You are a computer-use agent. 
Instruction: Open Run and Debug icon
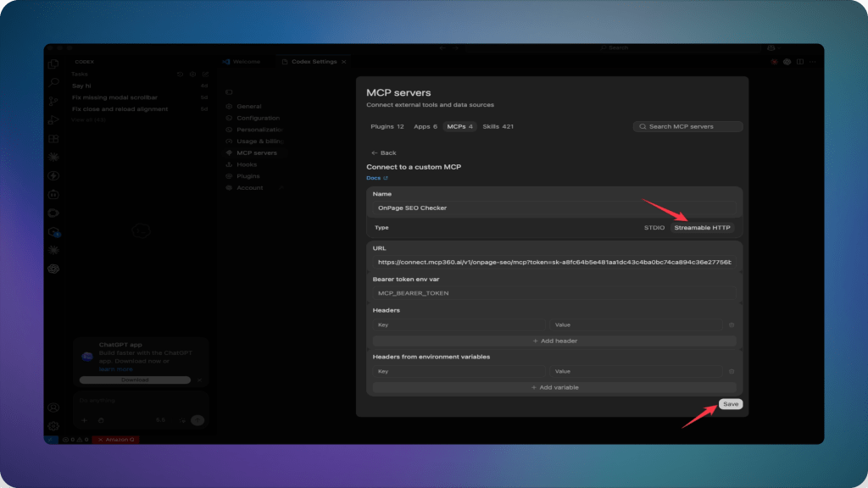click(x=53, y=120)
